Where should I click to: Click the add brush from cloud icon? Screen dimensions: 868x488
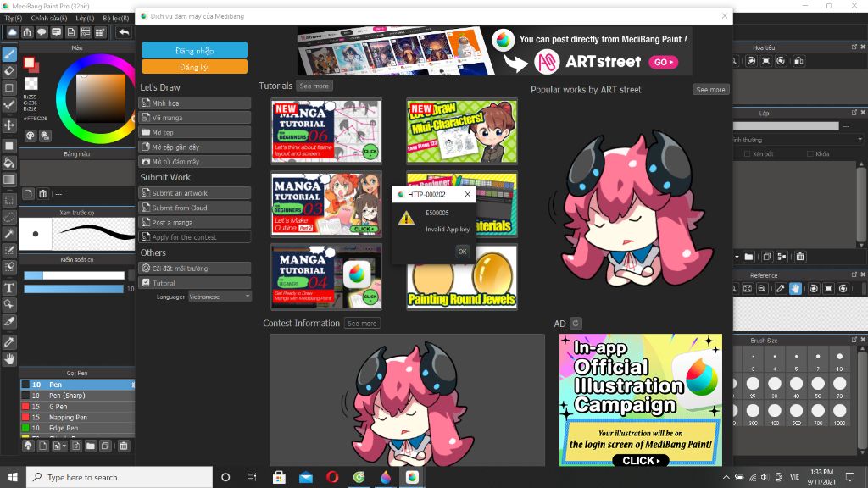coord(28,446)
